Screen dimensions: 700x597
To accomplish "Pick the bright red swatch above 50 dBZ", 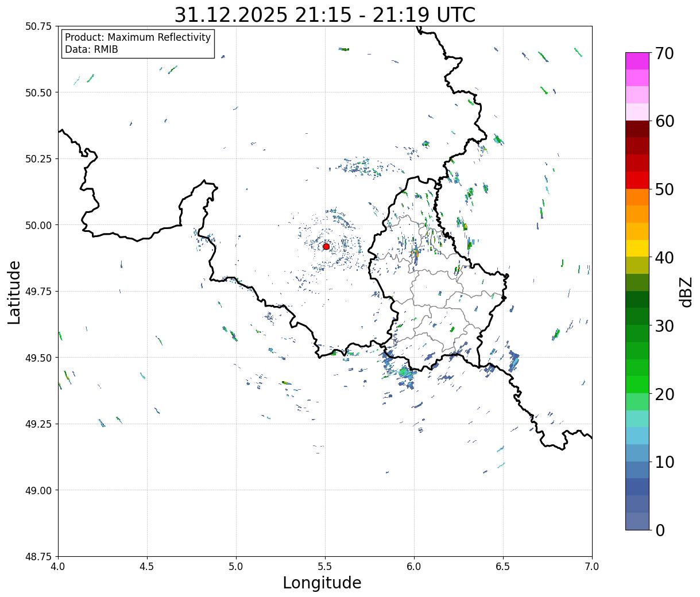I will (x=637, y=180).
